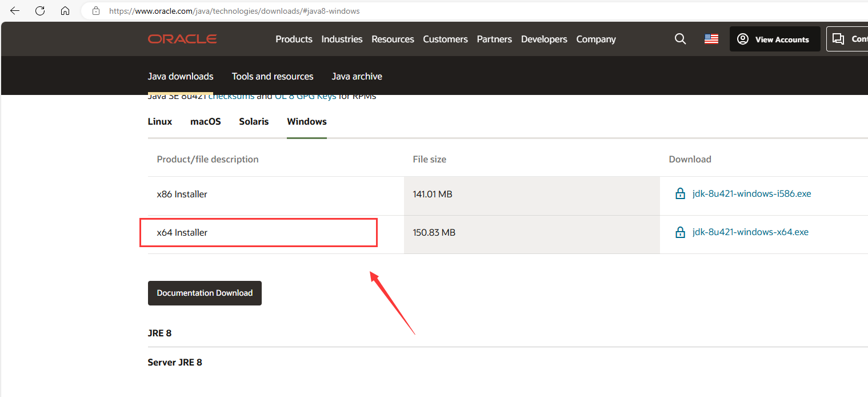Switch to Java downloads tab

point(181,76)
